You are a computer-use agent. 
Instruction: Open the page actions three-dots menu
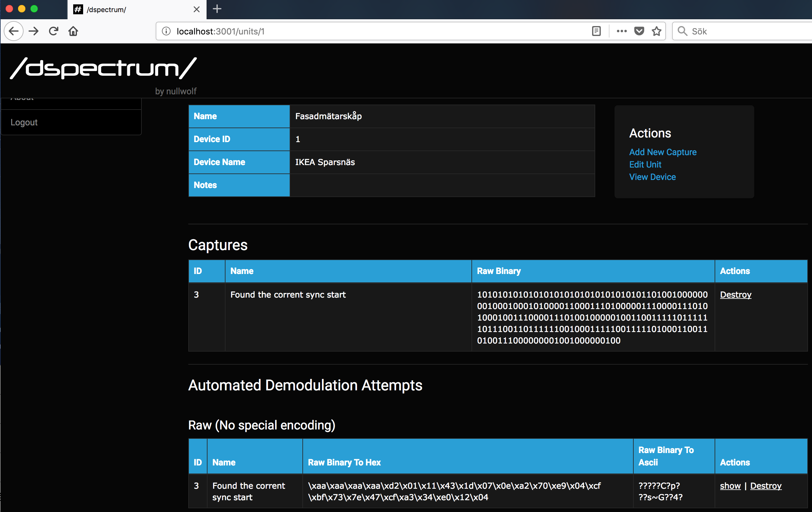tap(622, 31)
